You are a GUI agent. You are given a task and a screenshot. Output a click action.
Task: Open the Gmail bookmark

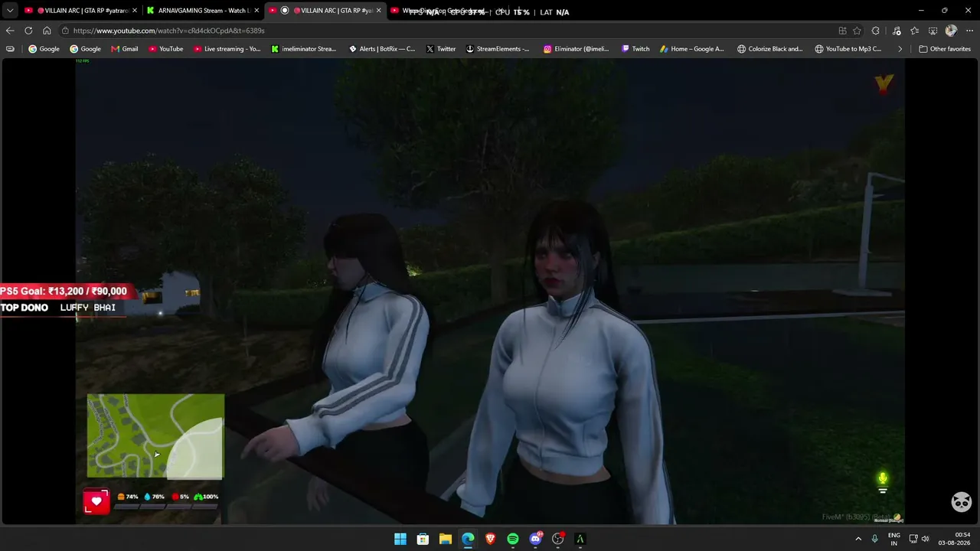pyautogui.click(x=125, y=49)
